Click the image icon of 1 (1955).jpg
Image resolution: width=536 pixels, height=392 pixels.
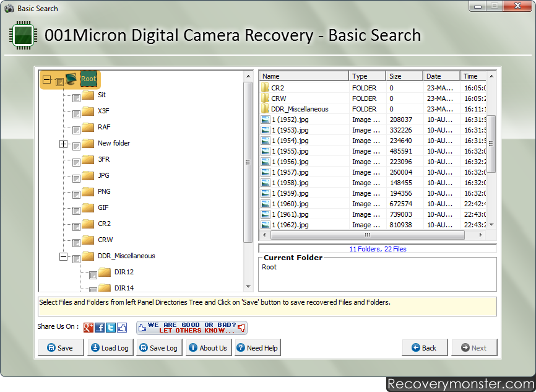point(266,151)
